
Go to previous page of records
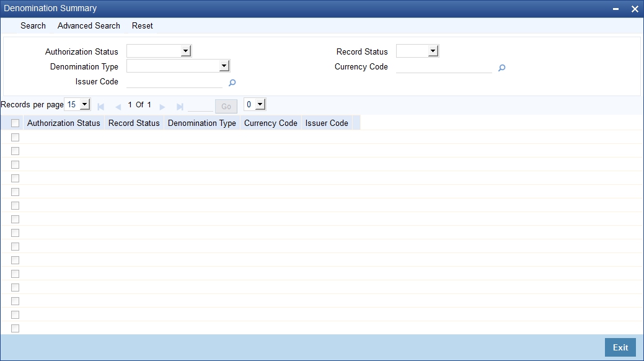tap(118, 107)
